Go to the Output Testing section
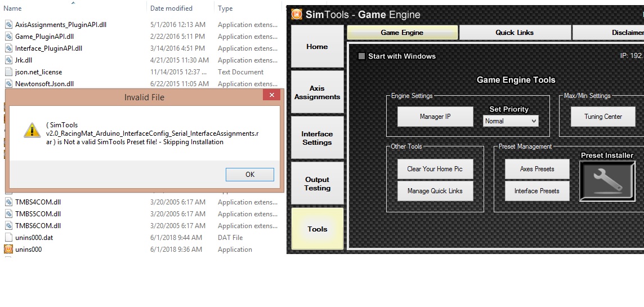Screen dimensions: 644x307 tap(317, 184)
